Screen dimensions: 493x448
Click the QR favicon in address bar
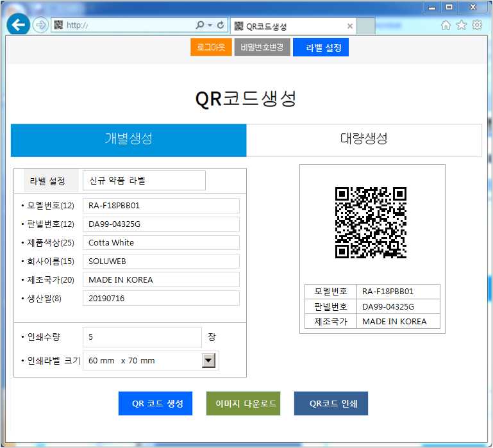(x=58, y=25)
